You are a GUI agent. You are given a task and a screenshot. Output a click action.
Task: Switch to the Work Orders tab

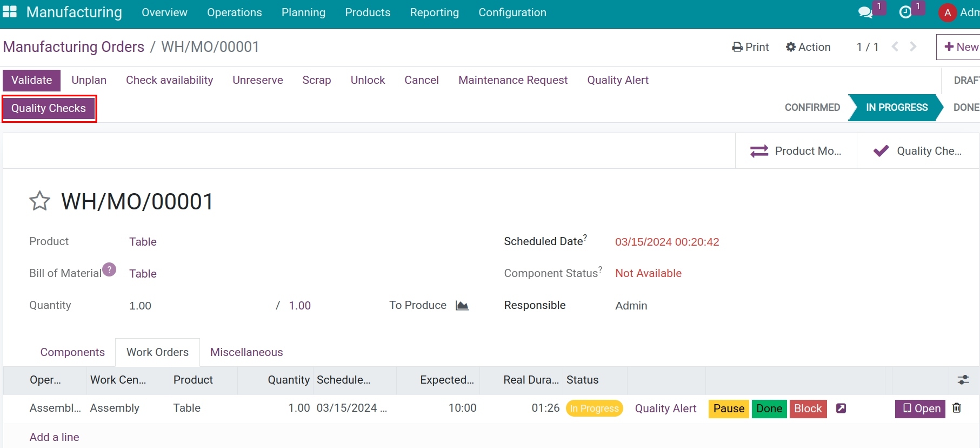pos(157,352)
